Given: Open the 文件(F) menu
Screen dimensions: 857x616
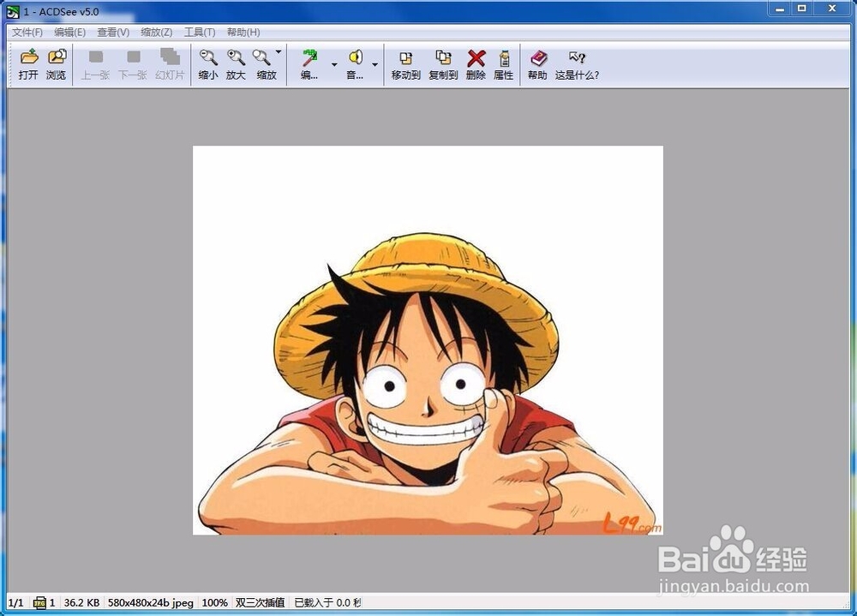Looking at the screenshot, I should (x=27, y=33).
